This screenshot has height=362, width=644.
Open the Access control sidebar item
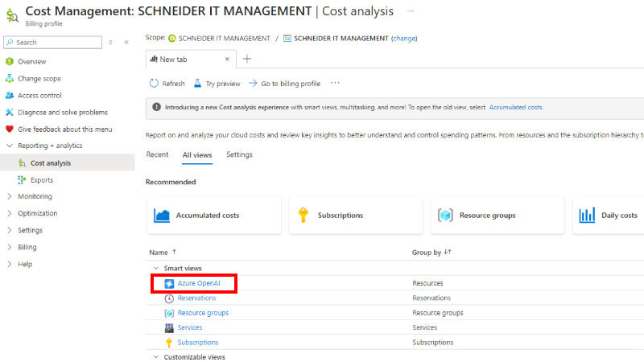tap(39, 95)
